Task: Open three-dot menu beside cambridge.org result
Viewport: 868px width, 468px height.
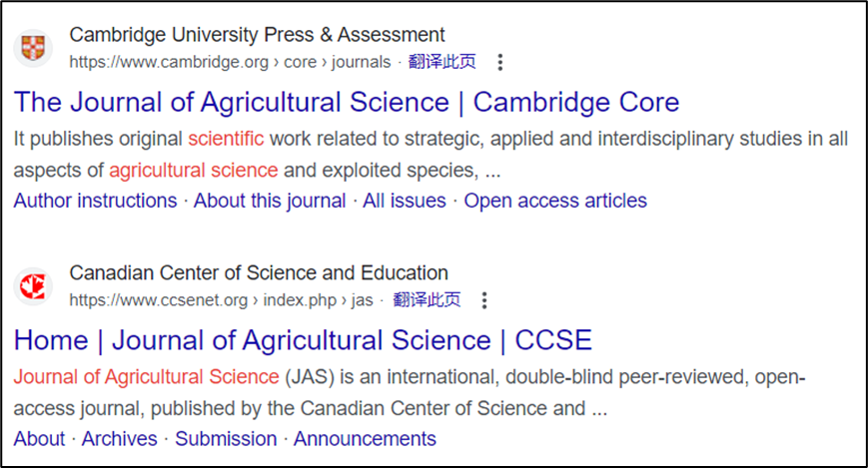Action: pos(499,62)
